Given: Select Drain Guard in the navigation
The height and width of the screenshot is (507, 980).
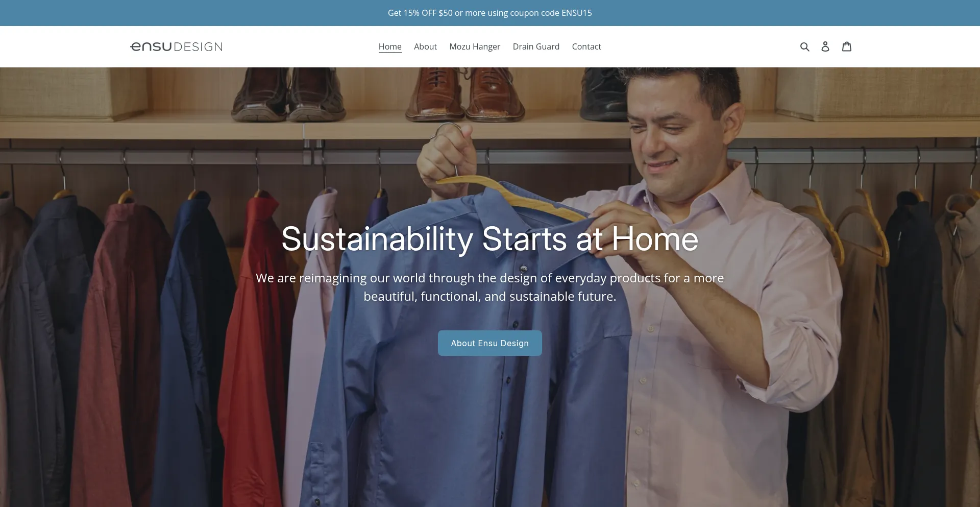Looking at the screenshot, I should [x=536, y=46].
